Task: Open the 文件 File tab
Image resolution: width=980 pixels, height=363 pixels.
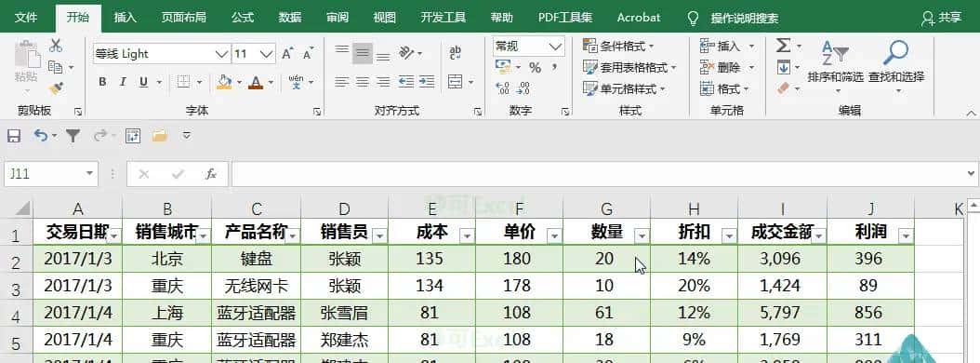Action: pyautogui.click(x=26, y=18)
